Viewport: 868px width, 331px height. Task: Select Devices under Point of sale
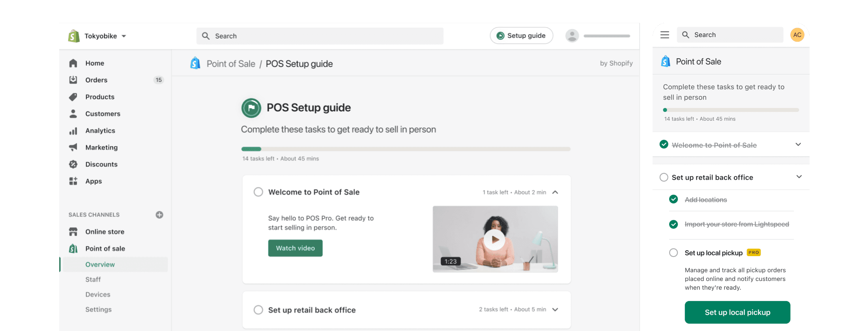[98, 294]
